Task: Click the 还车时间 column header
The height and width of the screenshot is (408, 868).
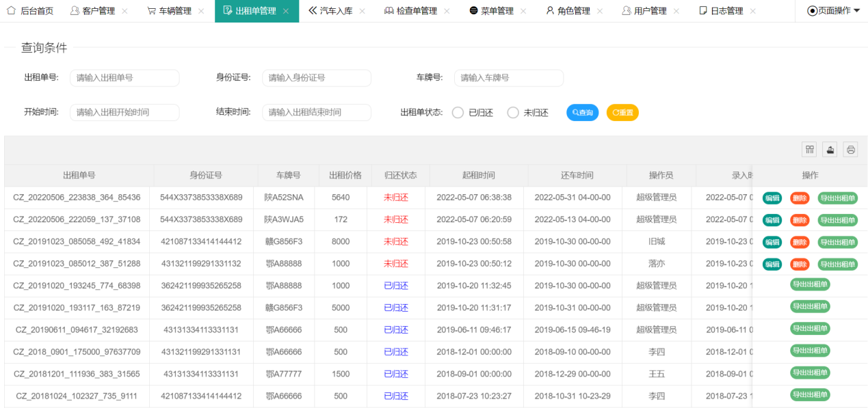Action: [577, 176]
